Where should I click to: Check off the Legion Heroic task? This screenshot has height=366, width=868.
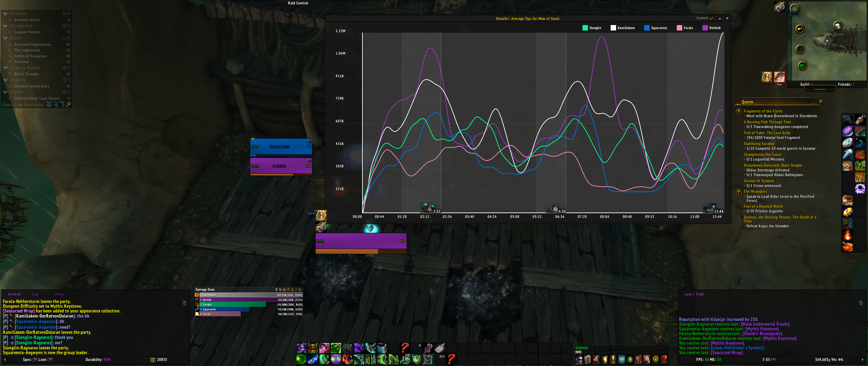(x=10, y=32)
